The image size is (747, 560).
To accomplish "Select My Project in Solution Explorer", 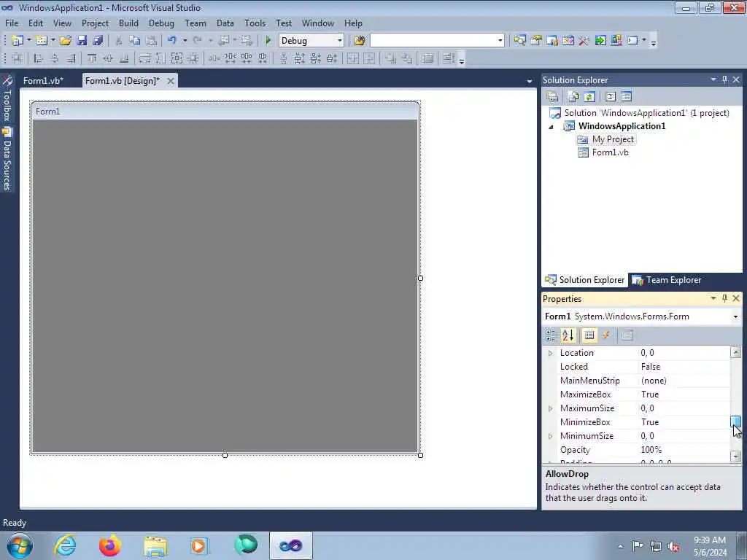I will (613, 139).
